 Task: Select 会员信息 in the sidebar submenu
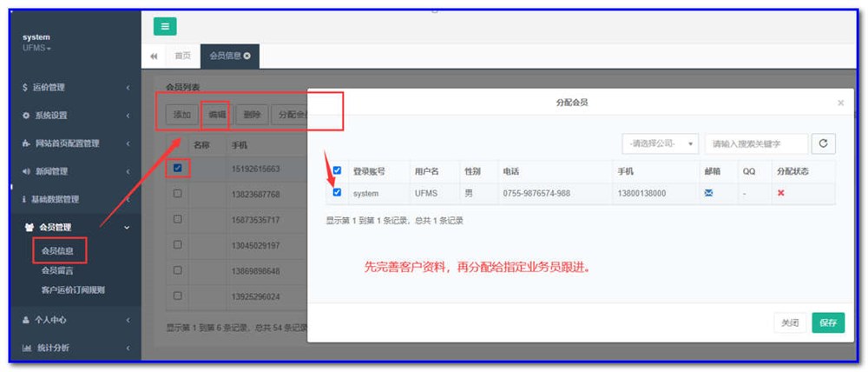[x=57, y=250]
